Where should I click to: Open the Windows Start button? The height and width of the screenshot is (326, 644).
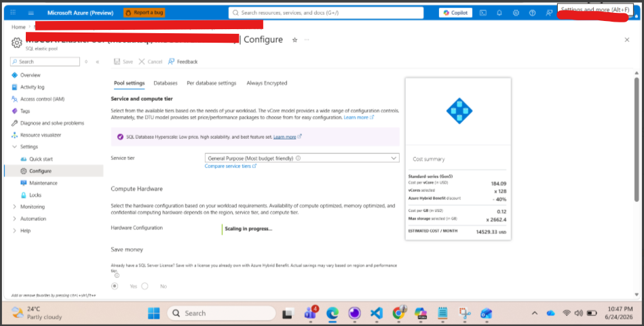[154, 313]
